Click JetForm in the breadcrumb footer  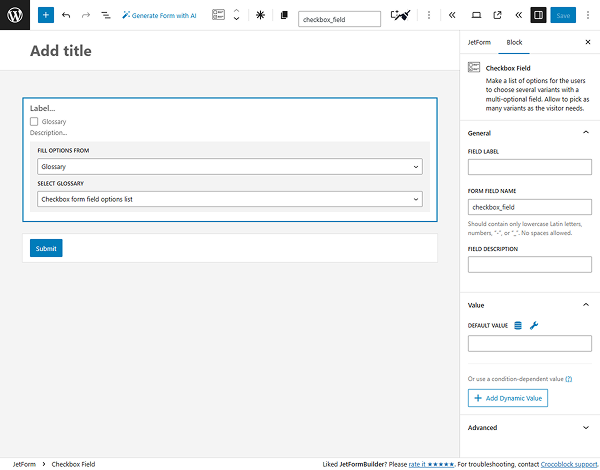click(24, 464)
